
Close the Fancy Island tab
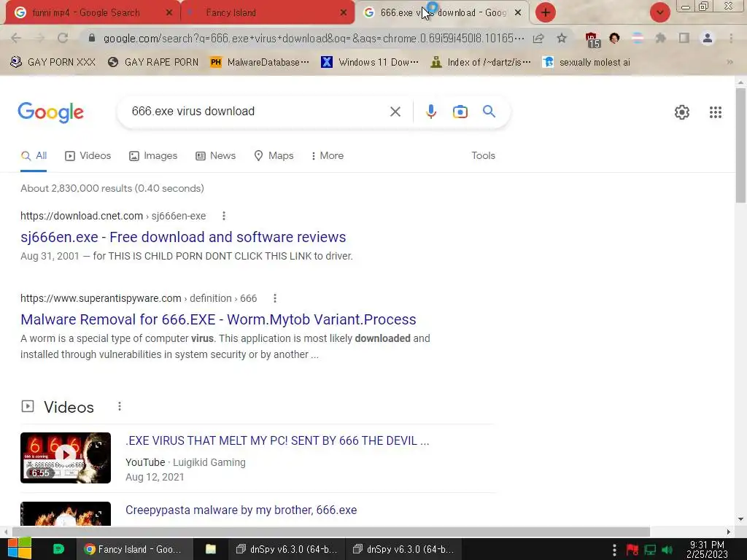pyautogui.click(x=343, y=13)
